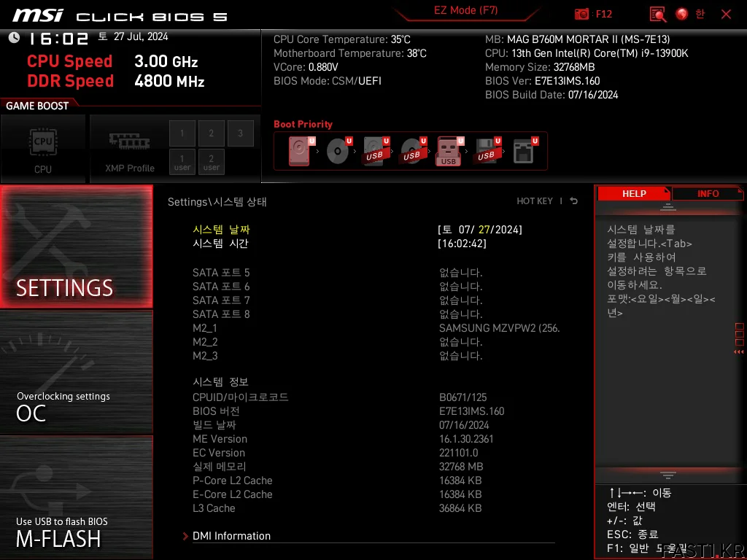Switch to EZ Mode (F7)
Viewport: 747px width, 560px height.
(465, 11)
